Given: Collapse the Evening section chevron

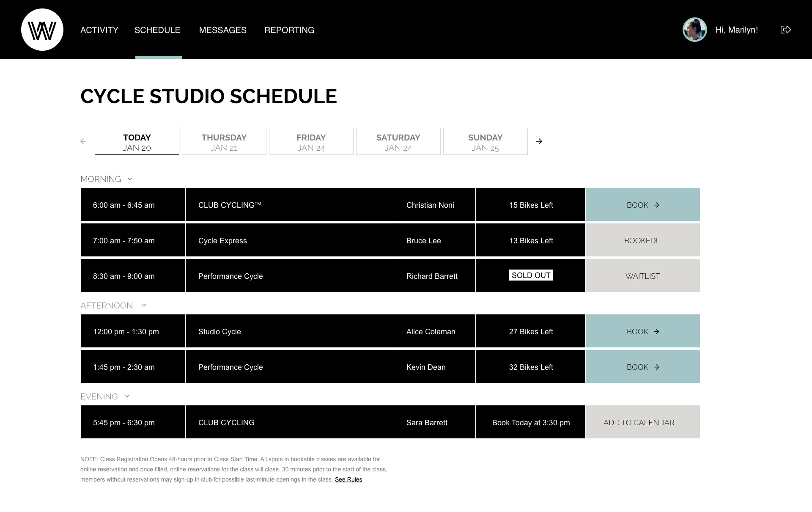Looking at the screenshot, I should pos(127,396).
